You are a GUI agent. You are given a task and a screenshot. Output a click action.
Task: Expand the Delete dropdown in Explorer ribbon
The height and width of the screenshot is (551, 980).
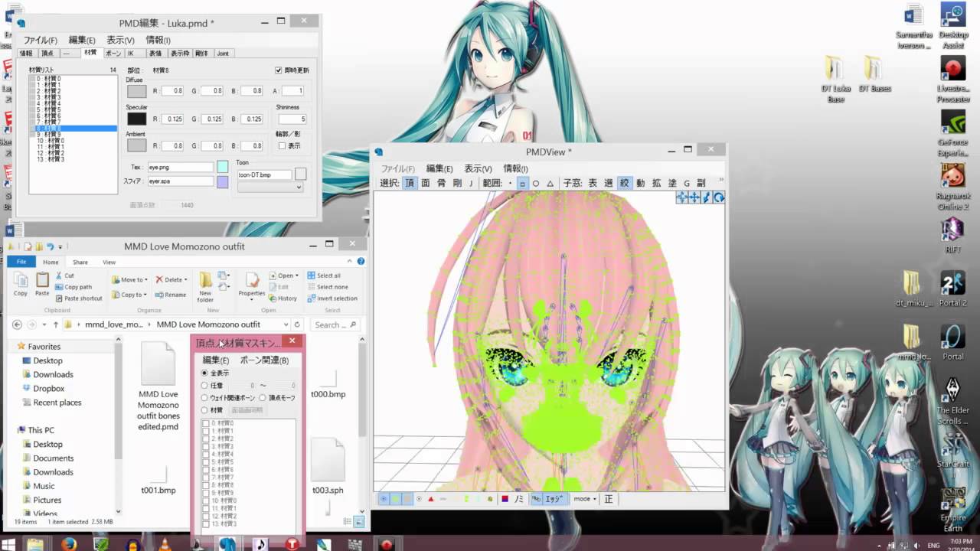pos(188,280)
